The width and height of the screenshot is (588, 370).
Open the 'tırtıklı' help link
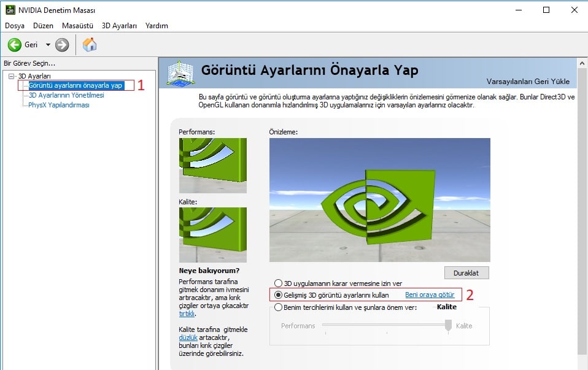coord(187,314)
